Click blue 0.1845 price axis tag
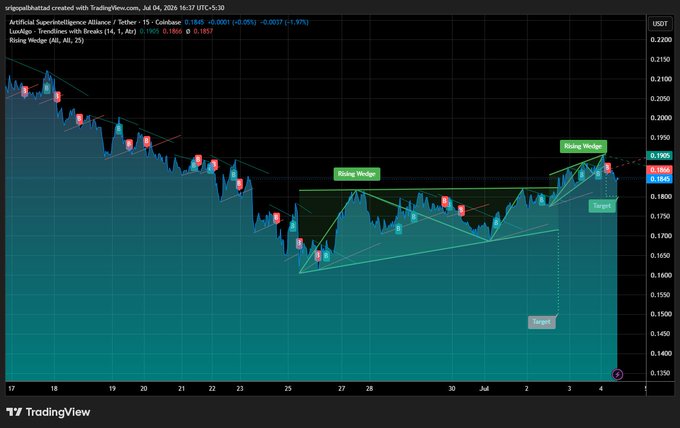 coord(660,179)
